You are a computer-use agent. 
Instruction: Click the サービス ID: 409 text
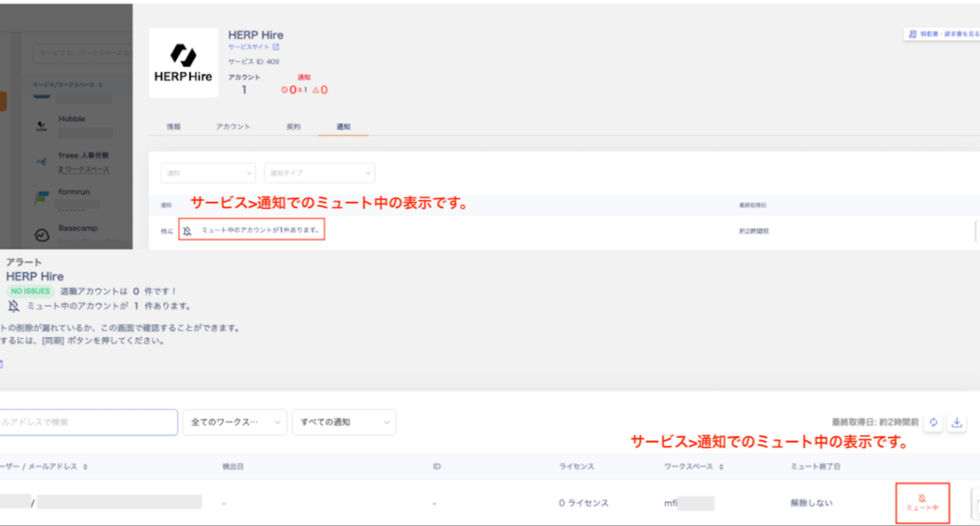254,62
